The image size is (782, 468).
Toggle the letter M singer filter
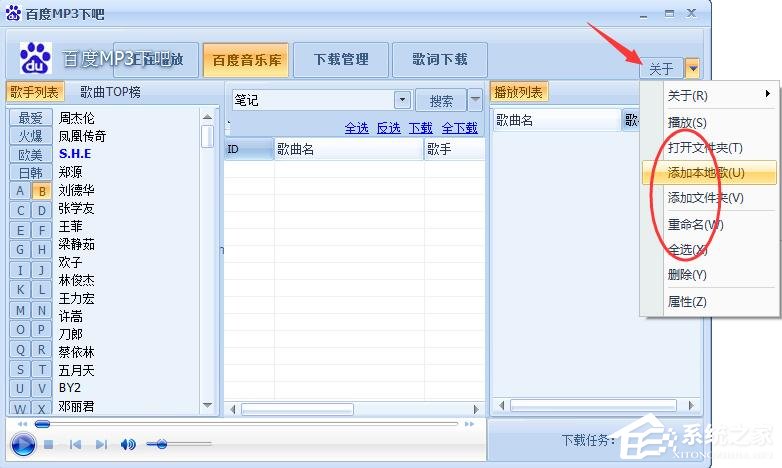click(x=20, y=310)
